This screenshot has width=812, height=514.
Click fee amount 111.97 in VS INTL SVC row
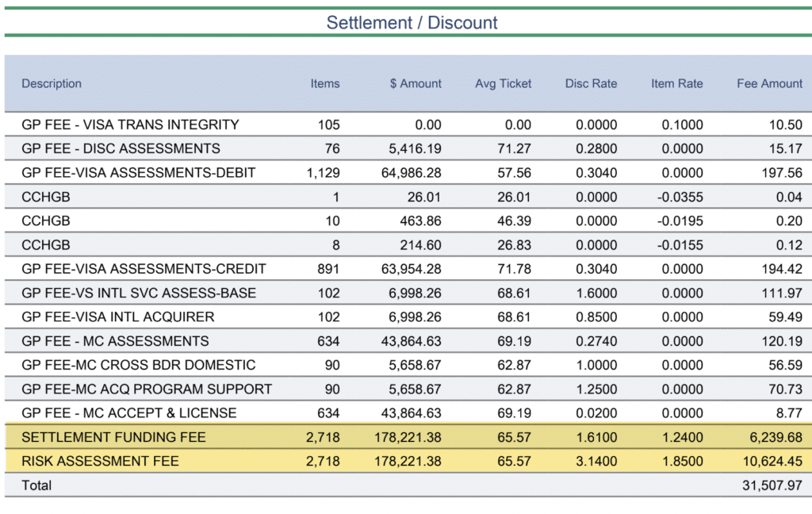[781, 293]
